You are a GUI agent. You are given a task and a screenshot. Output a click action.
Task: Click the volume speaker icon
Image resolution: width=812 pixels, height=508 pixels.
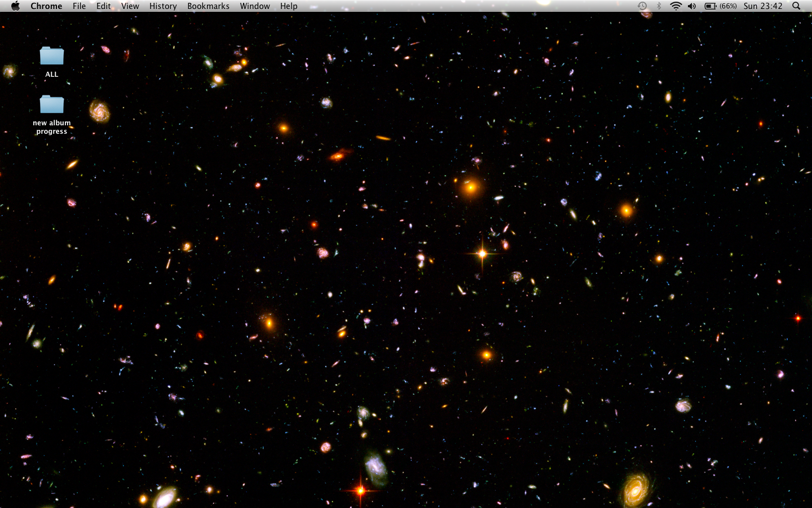click(x=692, y=6)
